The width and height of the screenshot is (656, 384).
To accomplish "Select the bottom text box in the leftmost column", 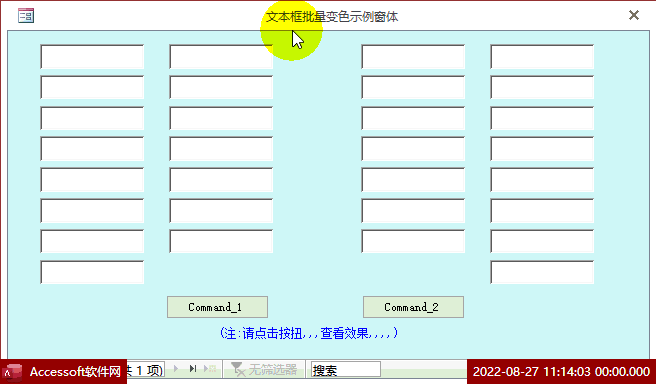I will [x=92, y=272].
